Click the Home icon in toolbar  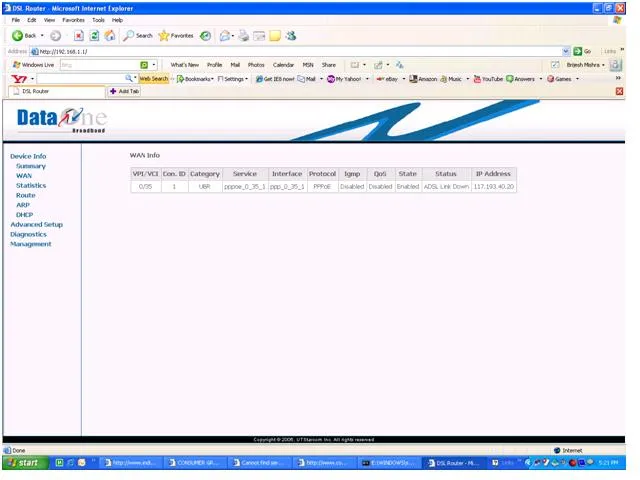(x=109, y=35)
